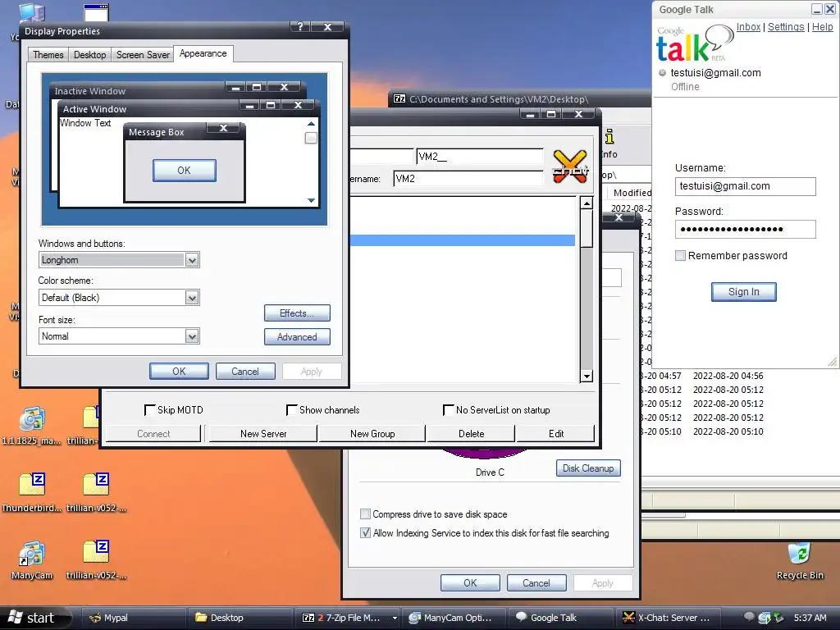Click New Server in X-Chat
The height and width of the screenshot is (630, 840).
263,434
